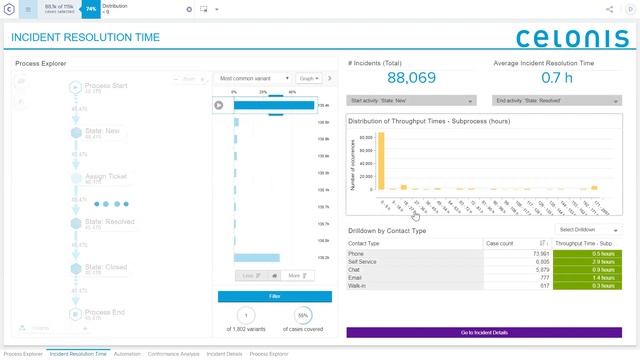Switch to the last Process Explorer tab

tap(269, 354)
